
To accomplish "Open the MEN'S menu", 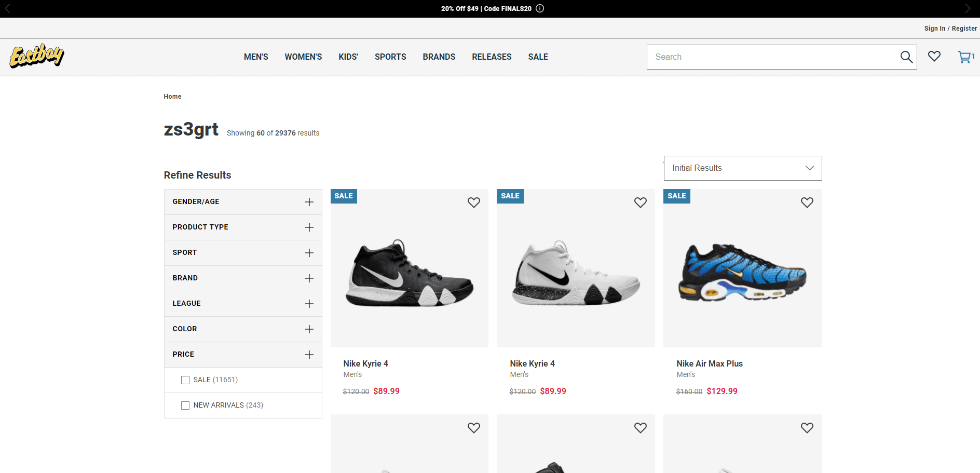I will click(x=256, y=57).
